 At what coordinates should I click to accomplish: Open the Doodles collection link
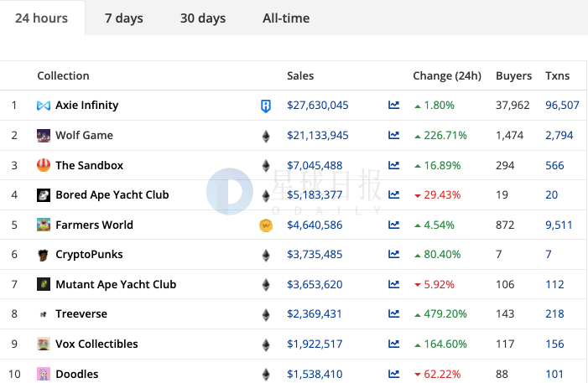pos(77,374)
